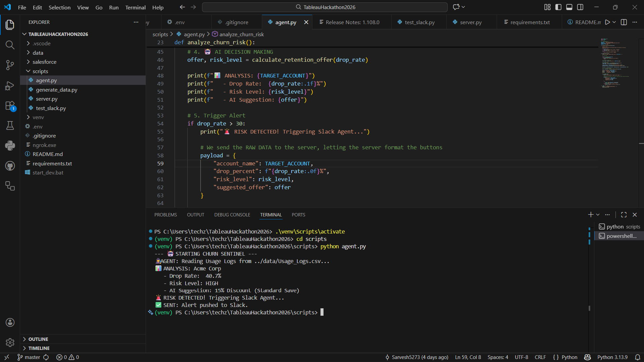Viewport: 644px width, 362px height.
Task: Toggle the bottom panel layout button
Action: click(569, 7)
